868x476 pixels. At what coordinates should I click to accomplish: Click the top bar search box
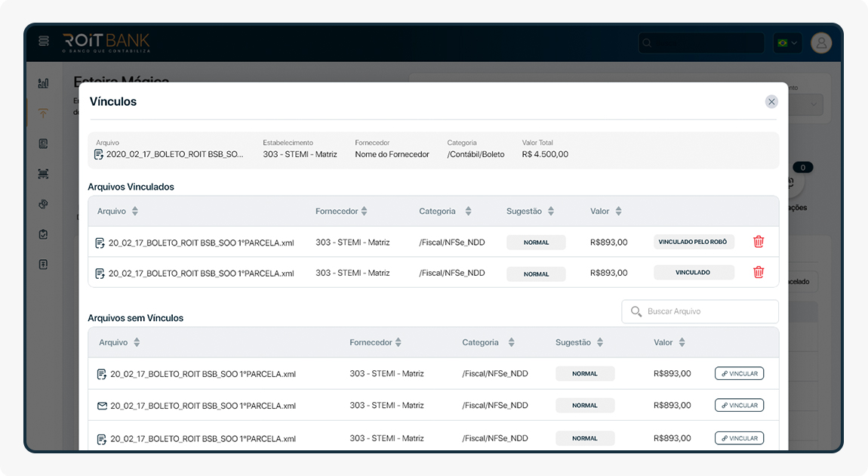point(700,42)
